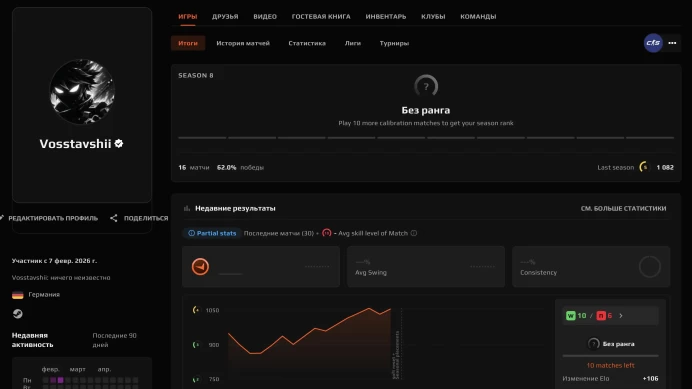Viewport: 692px width, 389px height.
Task: Click the last season Elo 1 082
Action: pos(665,167)
